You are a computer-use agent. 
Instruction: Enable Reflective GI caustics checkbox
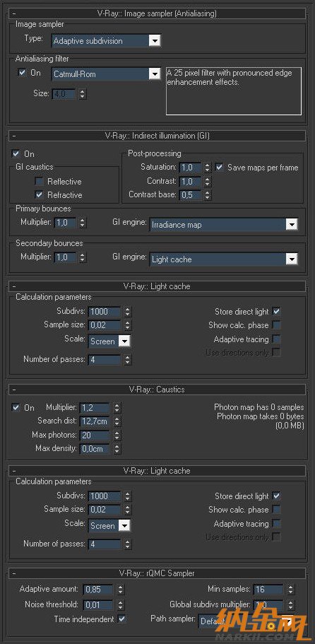point(40,181)
